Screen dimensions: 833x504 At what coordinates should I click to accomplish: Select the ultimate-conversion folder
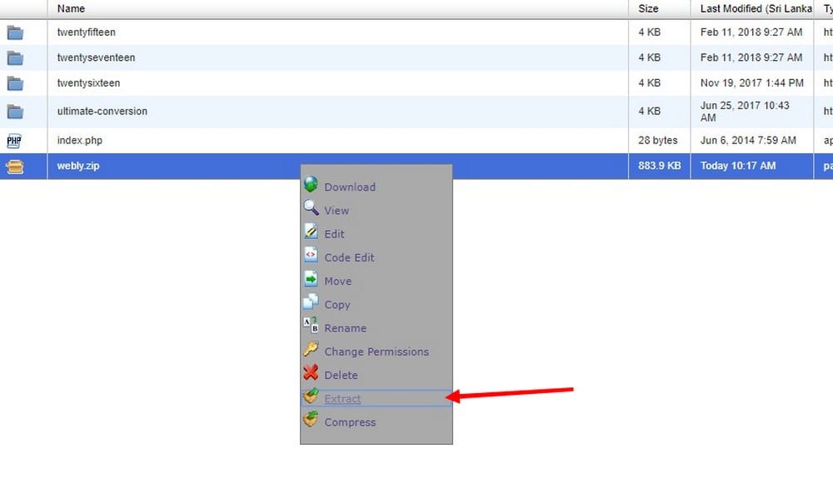[102, 111]
